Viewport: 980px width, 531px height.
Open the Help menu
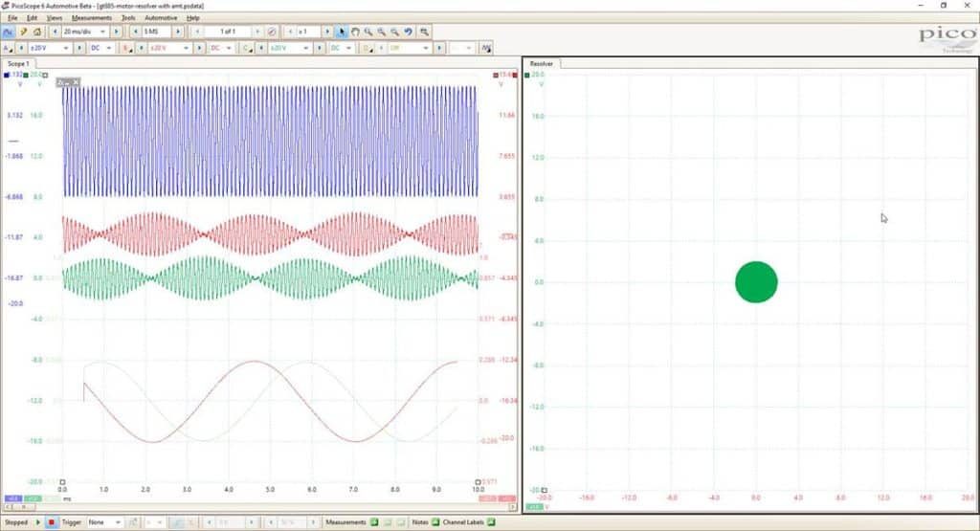coord(193,18)
